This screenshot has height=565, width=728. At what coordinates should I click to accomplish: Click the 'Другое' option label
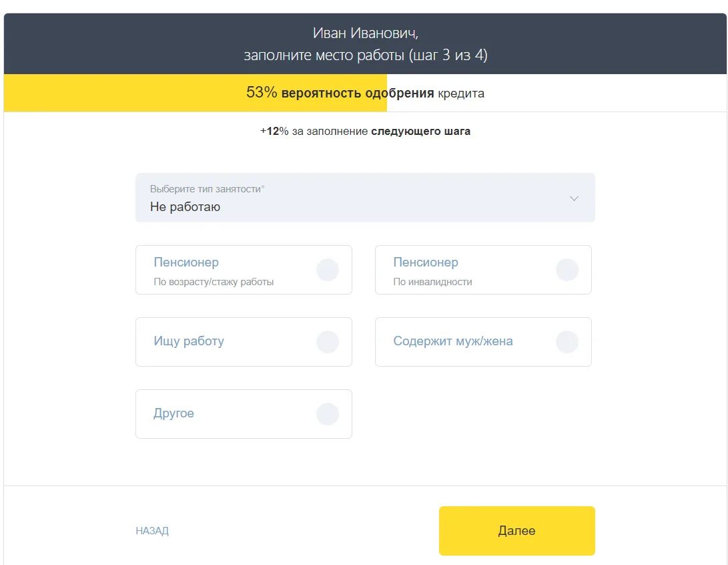tap(173, 413)
